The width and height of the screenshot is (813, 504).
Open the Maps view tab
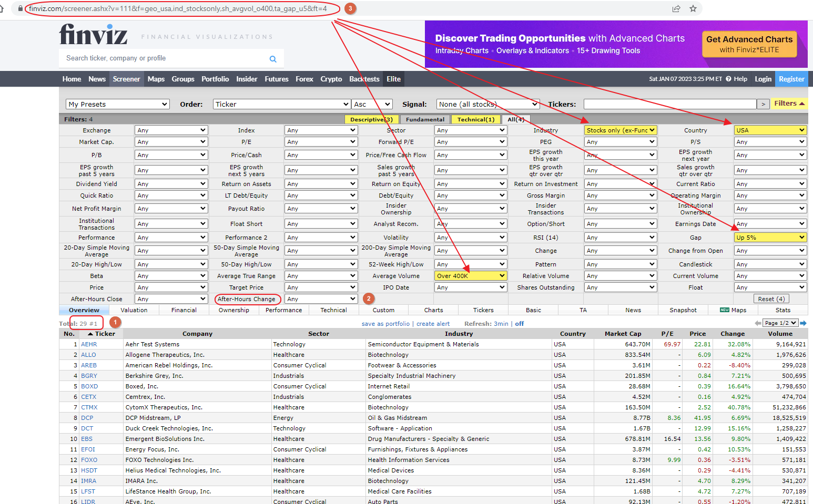[733, 310]
